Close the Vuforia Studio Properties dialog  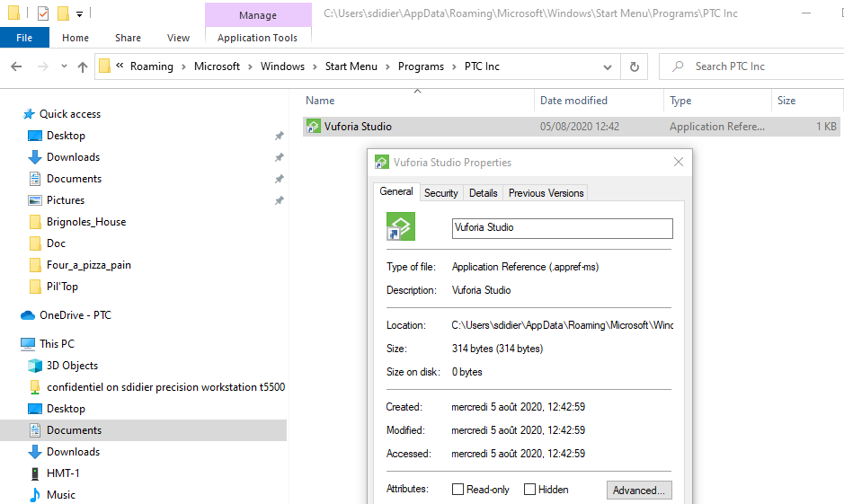click(x=679, y=162)
